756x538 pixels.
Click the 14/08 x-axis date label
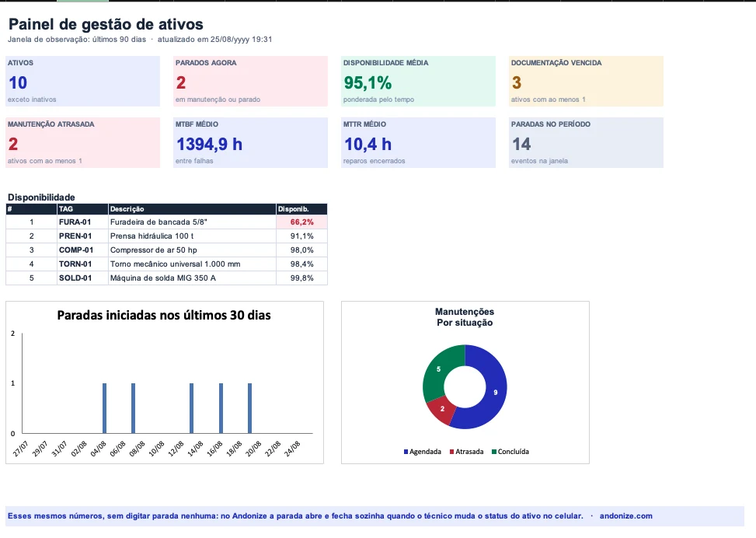point(195,449)
